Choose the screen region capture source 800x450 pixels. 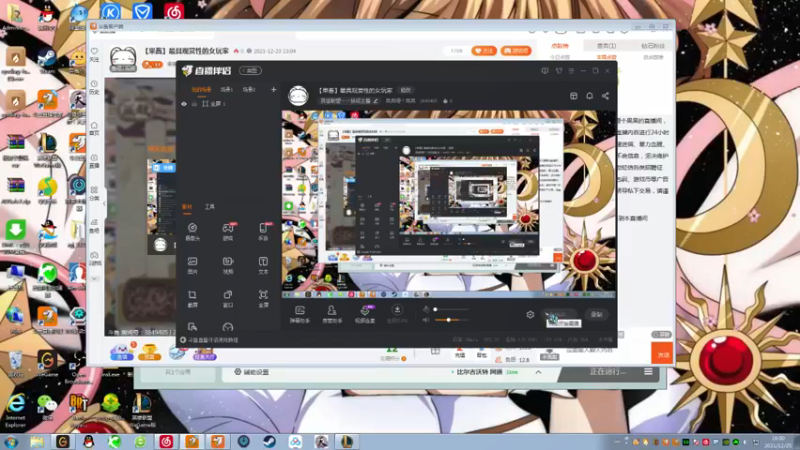(192, 298)
